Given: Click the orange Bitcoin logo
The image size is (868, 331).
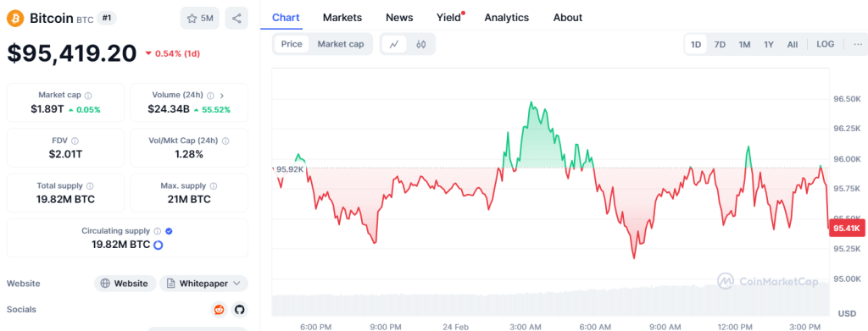Looking at the screenshot, I should 15,19.
